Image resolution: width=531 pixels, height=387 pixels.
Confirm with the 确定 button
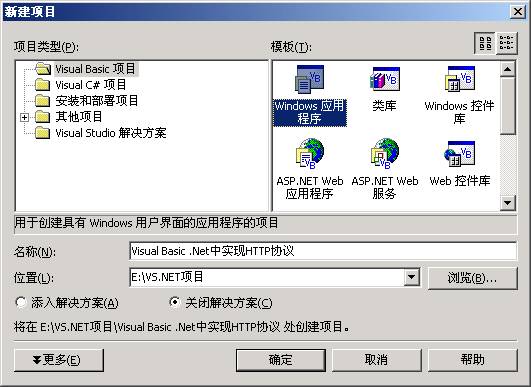(x=281, y=360)
